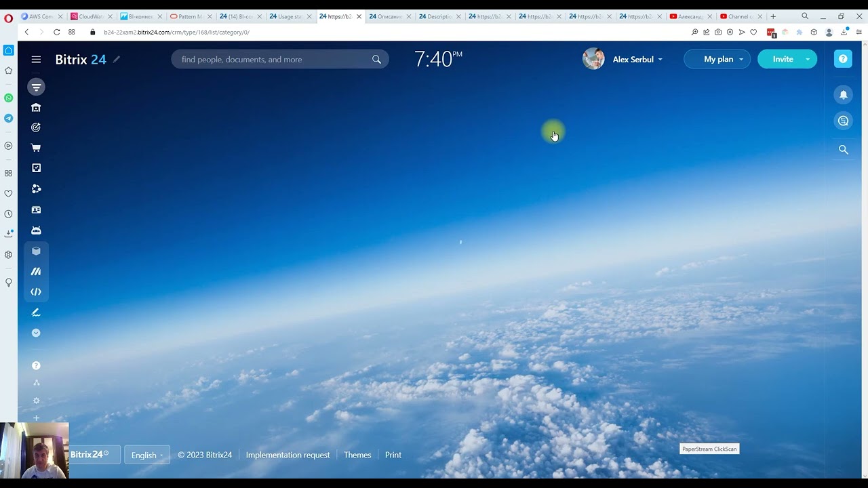Take a snapshot with the camera toolbar icon
Screen dimensions: 868x488
point(718,32)
